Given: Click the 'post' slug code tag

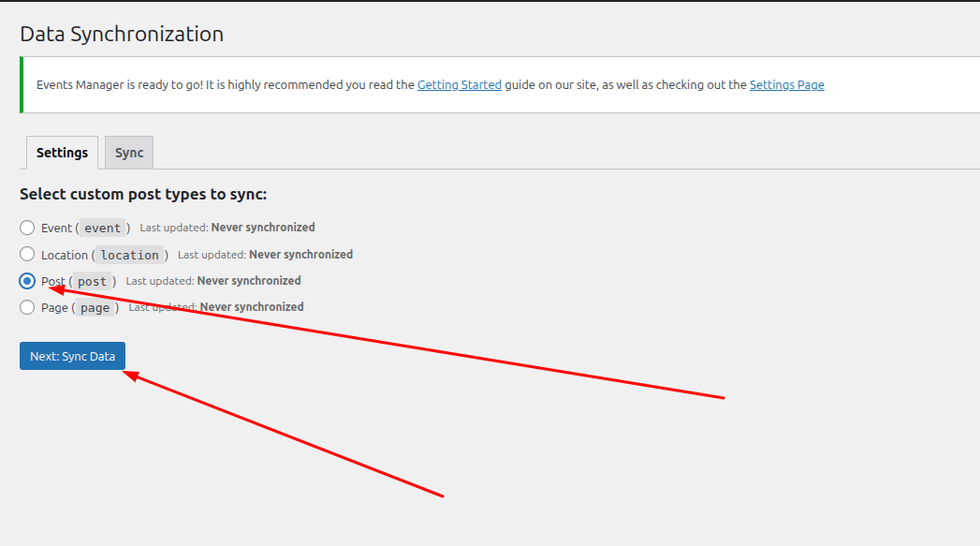Looking at the screenshot, I should [x=92, y=281].
